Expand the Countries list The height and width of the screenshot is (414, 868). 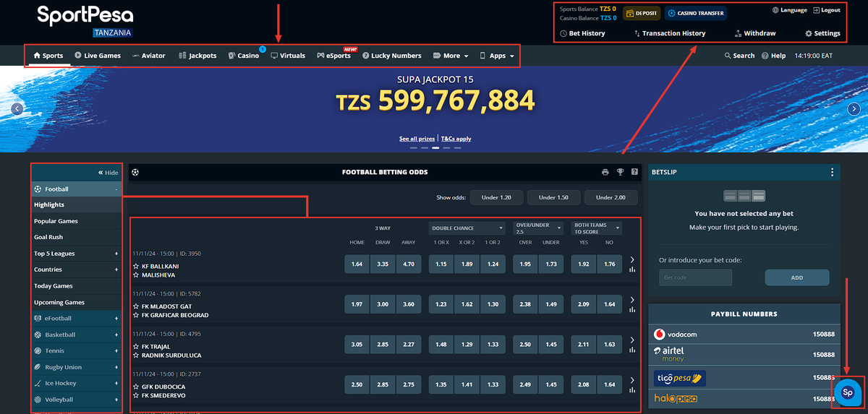pyautogui.click(x=76, y=269)
